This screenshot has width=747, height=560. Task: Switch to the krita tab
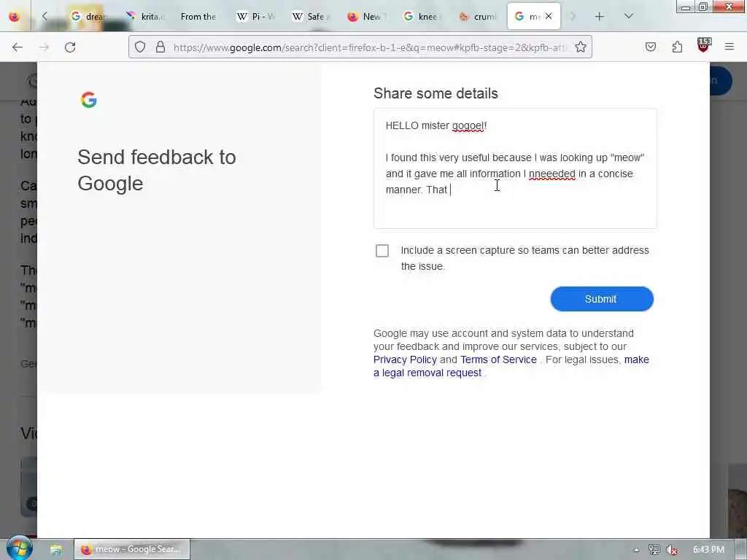tap(144, 17)
